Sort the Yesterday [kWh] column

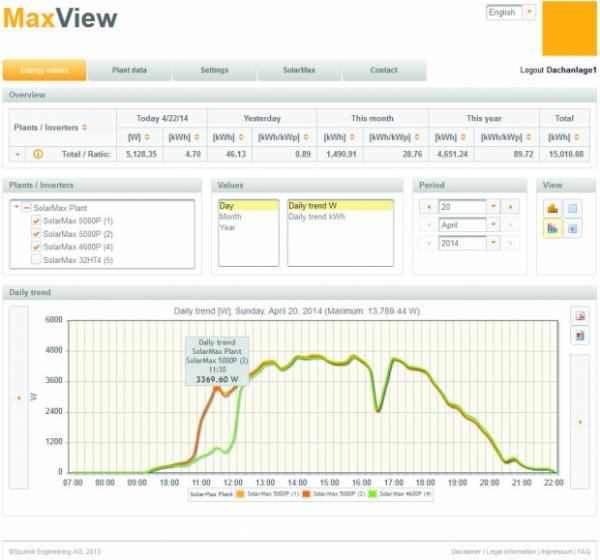241,137
